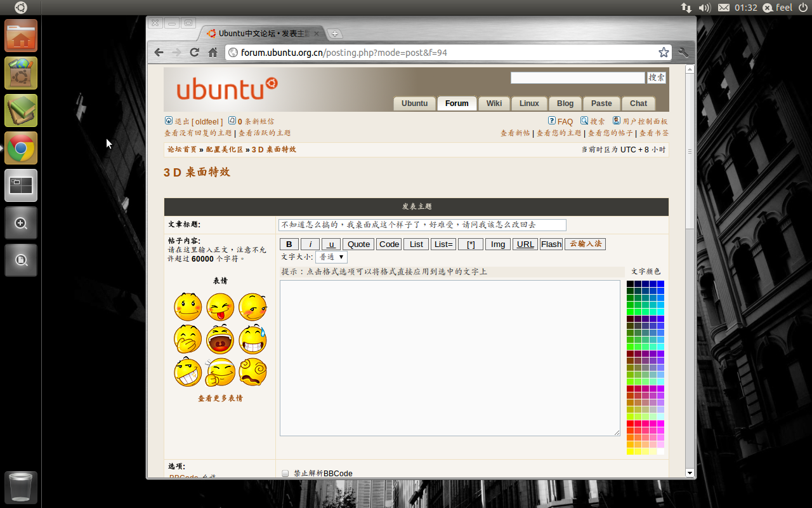Click Chrome icon in the launcher
Screen dimensions: 812x508
[x=21, y=148]
